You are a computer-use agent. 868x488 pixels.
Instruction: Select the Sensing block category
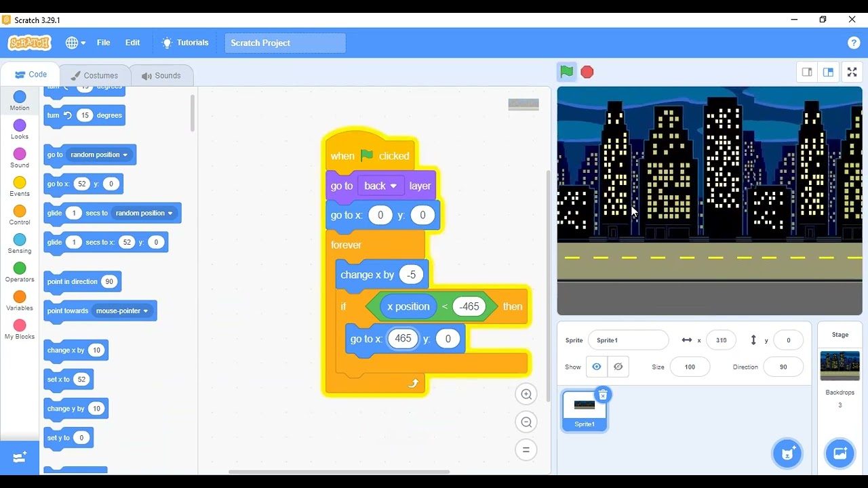[20, 243]
